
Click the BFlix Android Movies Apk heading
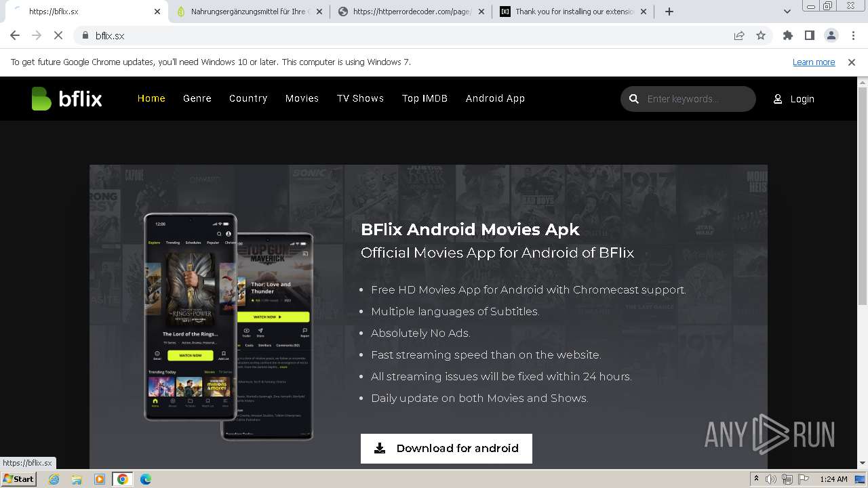coord(470,229)
